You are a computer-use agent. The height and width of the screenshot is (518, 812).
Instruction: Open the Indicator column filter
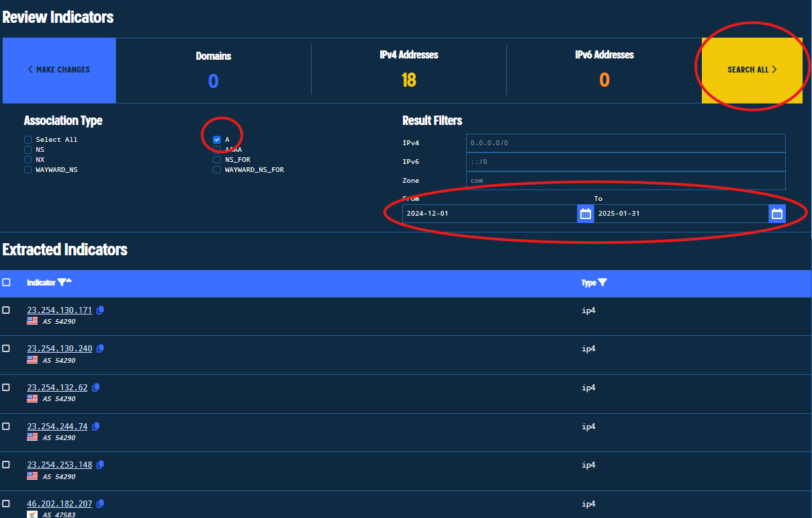coord(61,283)
